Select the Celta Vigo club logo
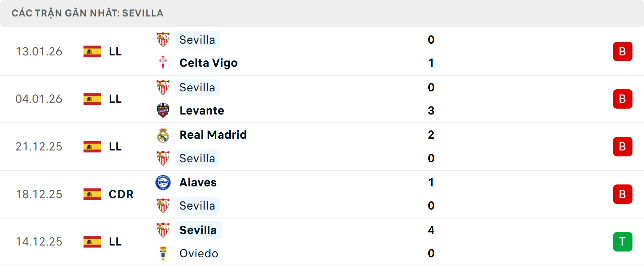Image resolution: width=644 pixels, height=266 pixels. click(163, 63)
